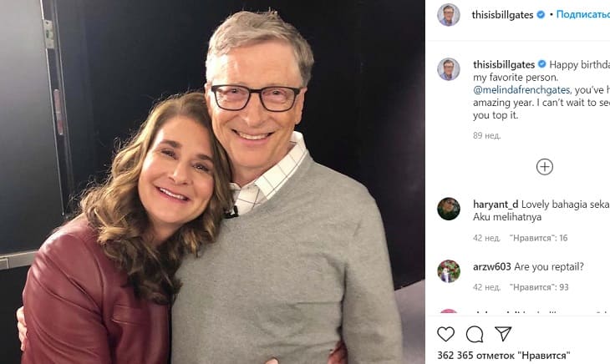Click the Подписаться follow link
The height and width of the screenshot is (364, 610).
582,15
